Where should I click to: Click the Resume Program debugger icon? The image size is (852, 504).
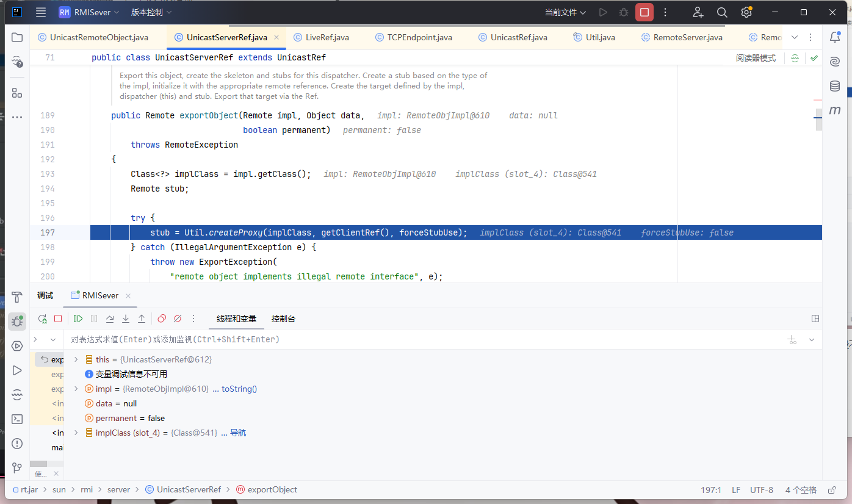(78, 319)
